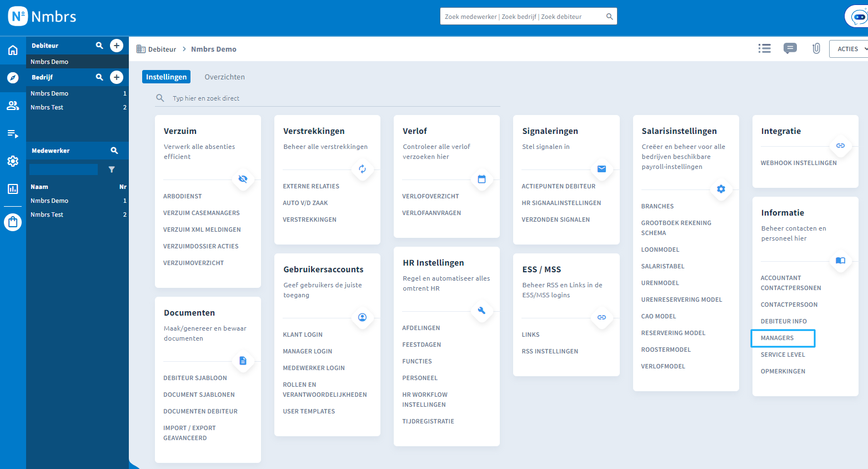The height and width of the screenshot is (469, 868).
Task: Click the Verzuim card eye-slash icon
Action: pyautogui.click(x=243, y=179)
